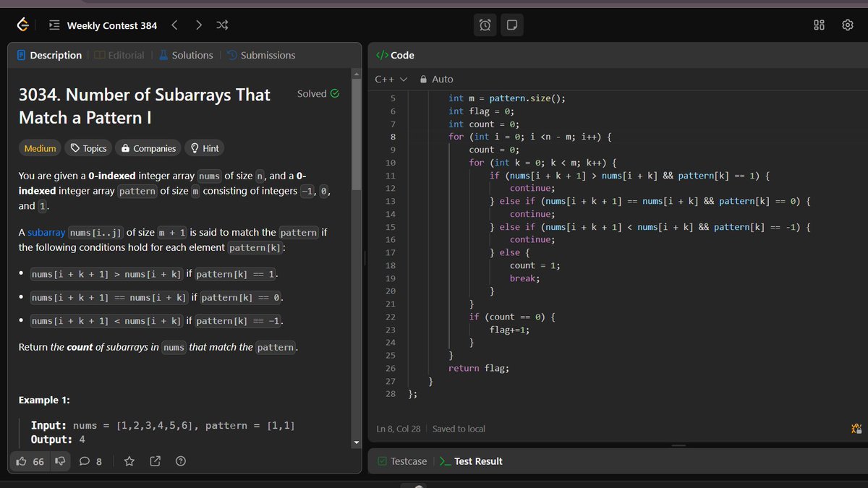
Task: Open the Testcase tab
Action: (402, 461)
